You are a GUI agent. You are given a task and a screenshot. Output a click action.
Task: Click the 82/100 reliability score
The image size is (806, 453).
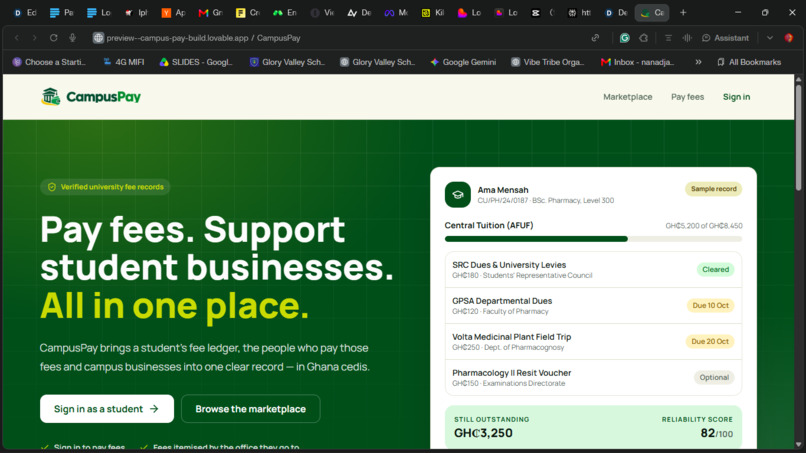click(x=717, y=433)
